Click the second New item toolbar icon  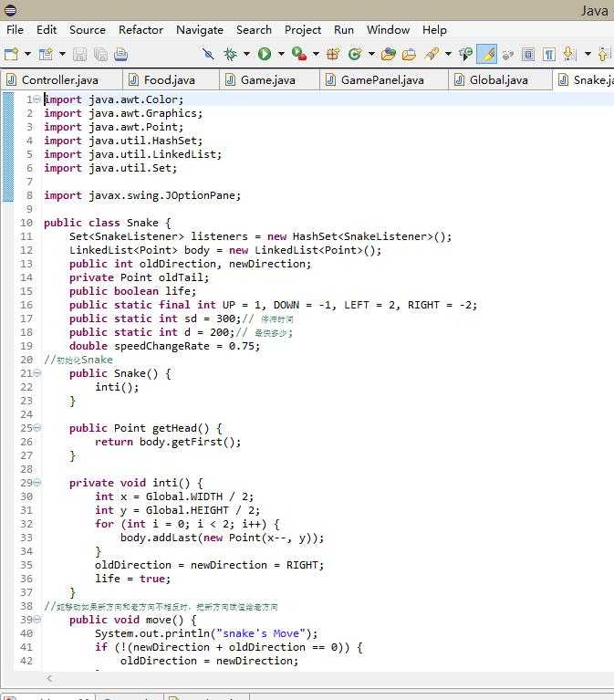(x=46, y=54)
